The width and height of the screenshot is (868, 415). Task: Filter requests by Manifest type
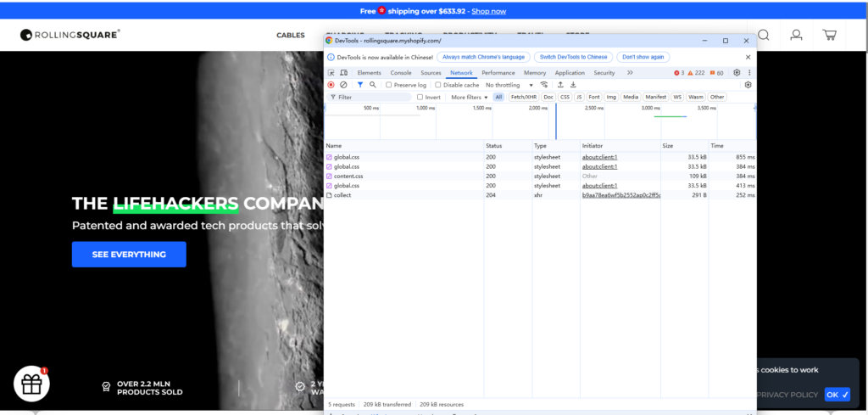[x=655, y=97]
